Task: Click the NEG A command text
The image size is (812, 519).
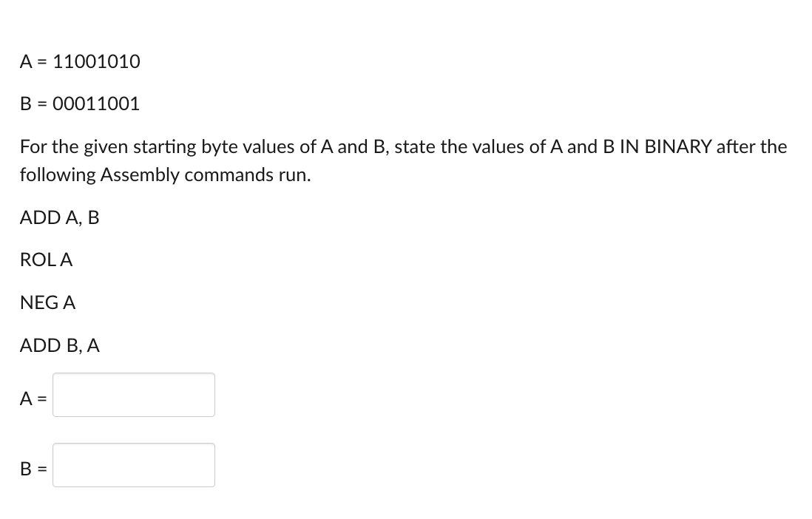Action: pyautogui.click(x=47, y=302)
